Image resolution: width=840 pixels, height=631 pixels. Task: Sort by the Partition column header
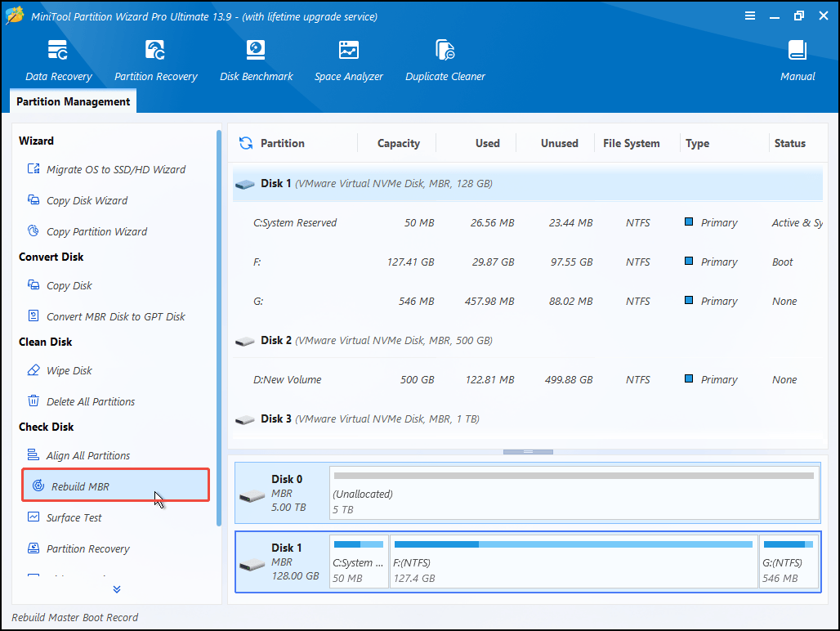pyautogui.click(x=283, y=143)
